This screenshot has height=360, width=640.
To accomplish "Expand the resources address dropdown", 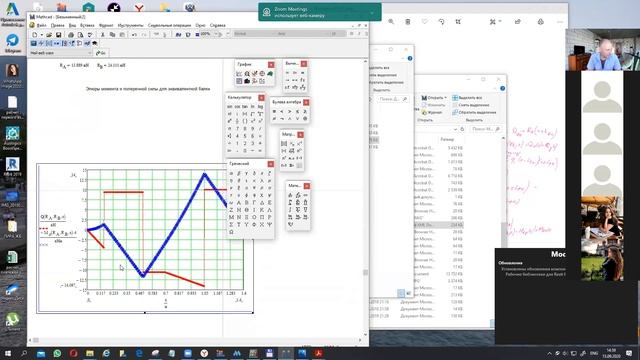I will point(90,53).
